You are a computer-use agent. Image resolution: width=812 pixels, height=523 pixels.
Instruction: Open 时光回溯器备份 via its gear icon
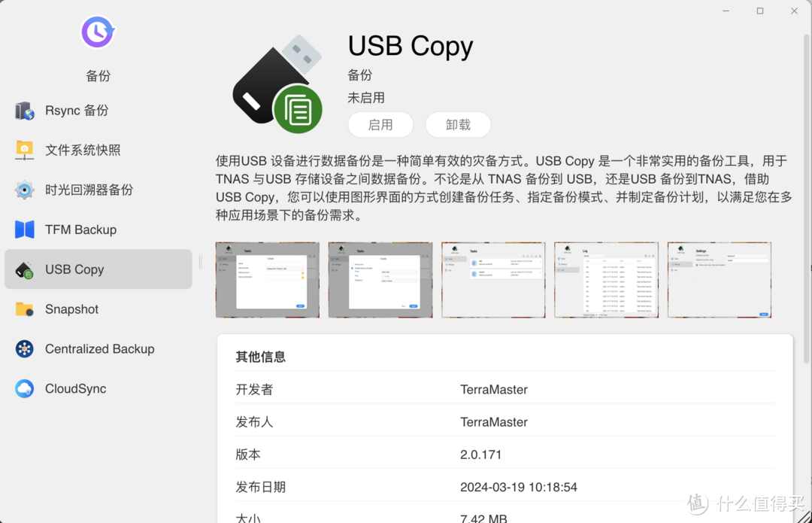(23, 190)
